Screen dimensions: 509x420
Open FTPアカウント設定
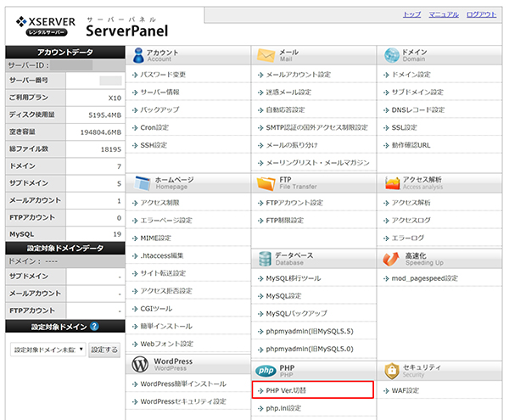[x=294, y=203]
